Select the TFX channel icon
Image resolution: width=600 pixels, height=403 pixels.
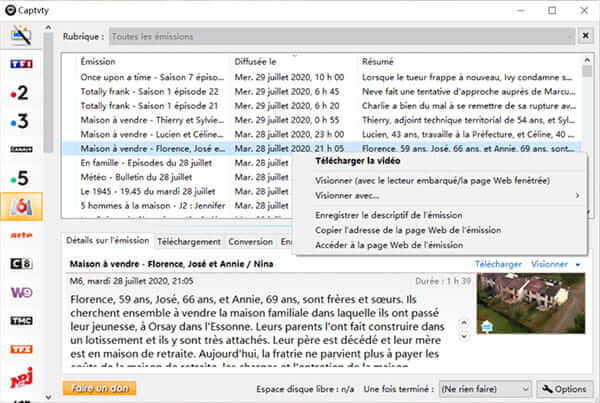click(21, 349)
